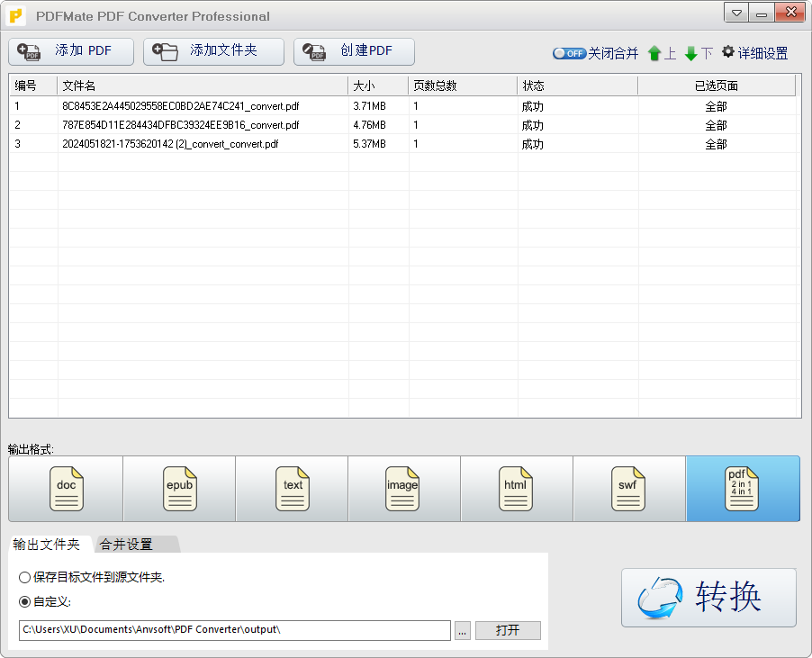Viewport: 812px width, 658px height.
Task: Choose the swf output format icon
Action: (x=628, y=489)
